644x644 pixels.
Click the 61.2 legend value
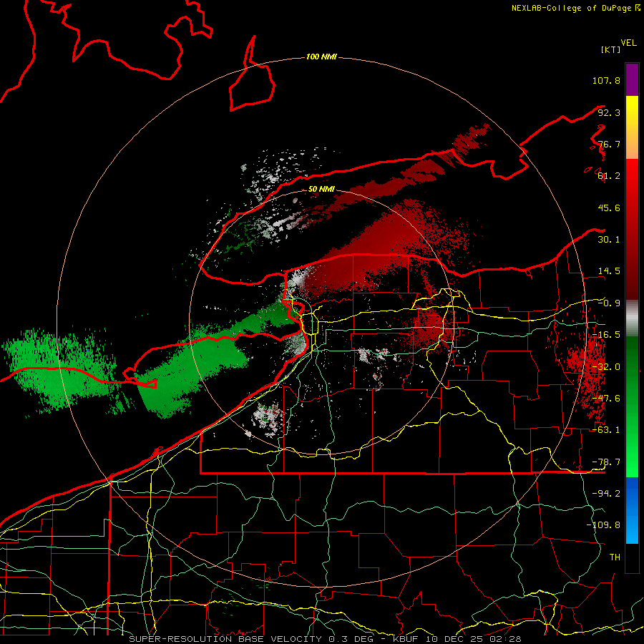609,176
